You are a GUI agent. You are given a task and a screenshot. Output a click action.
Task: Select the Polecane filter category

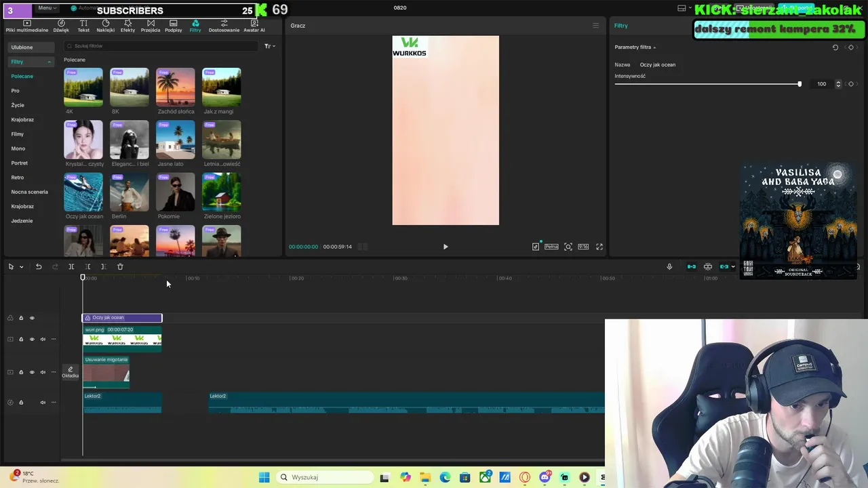[x=22, y=76]
